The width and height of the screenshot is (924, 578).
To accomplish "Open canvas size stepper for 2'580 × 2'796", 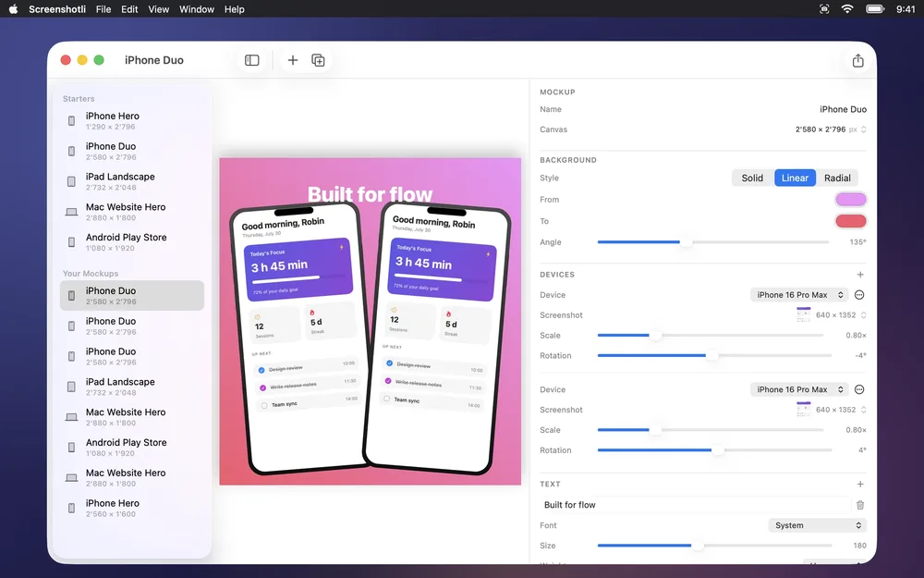I will (863, 129).
